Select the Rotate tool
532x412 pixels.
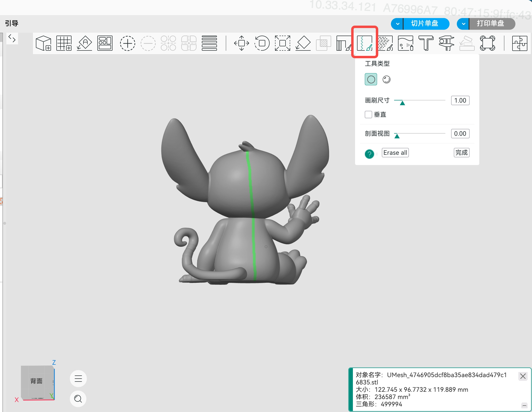coord(262,43)
